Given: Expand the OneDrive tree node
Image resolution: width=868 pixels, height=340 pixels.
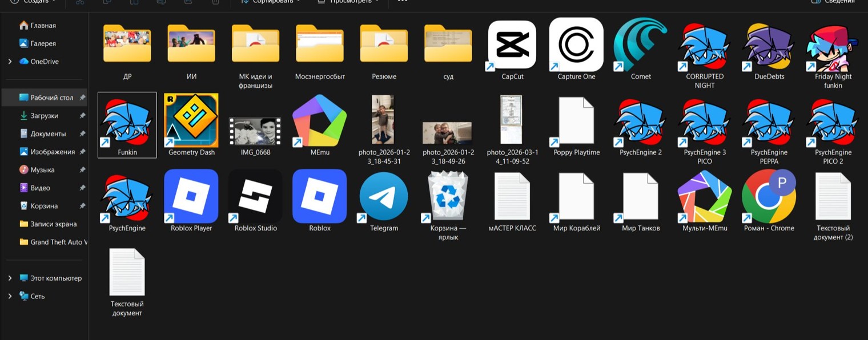Looking at the screenshot, I should pyautogui.click(x=10, y=62).
